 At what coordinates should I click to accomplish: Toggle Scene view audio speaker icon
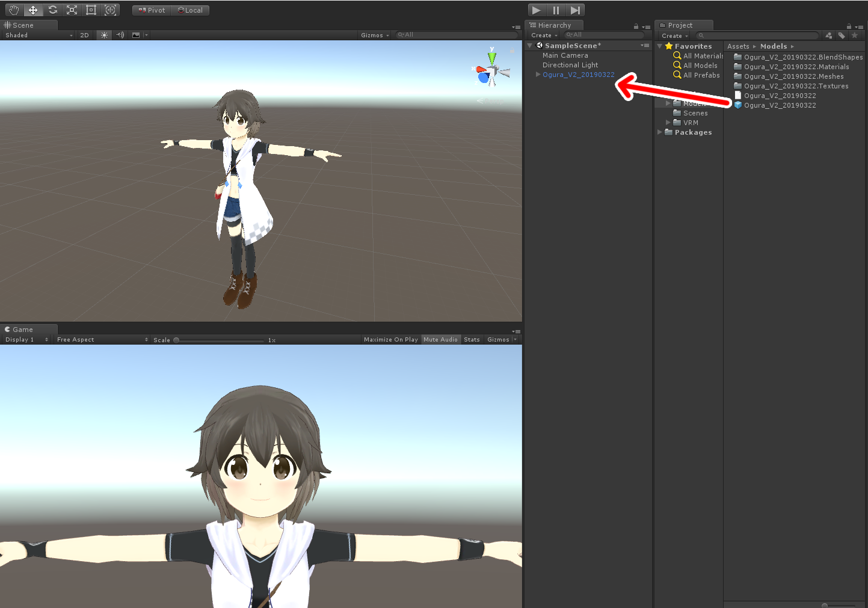(x=120, y=35)
